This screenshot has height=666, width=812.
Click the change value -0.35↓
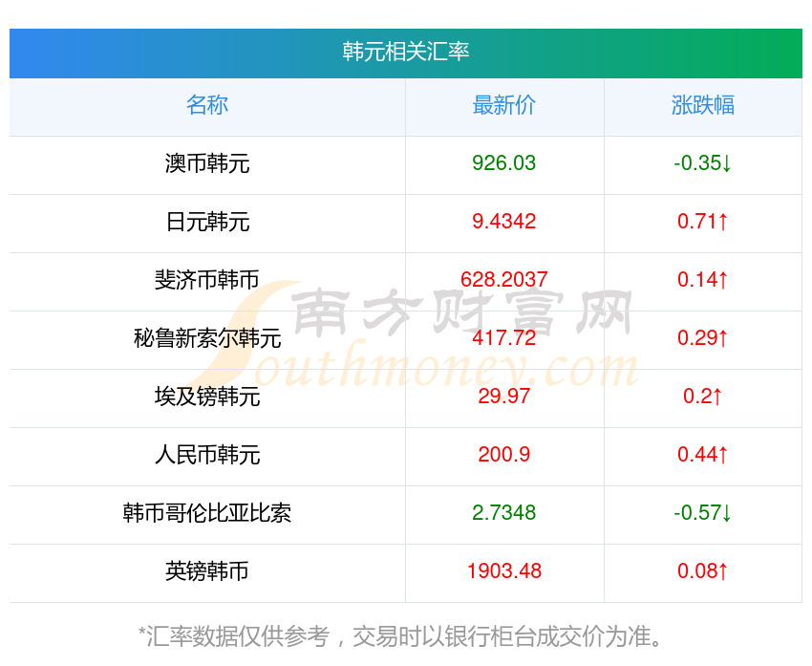pyautogui.click(x=702, y=163)
